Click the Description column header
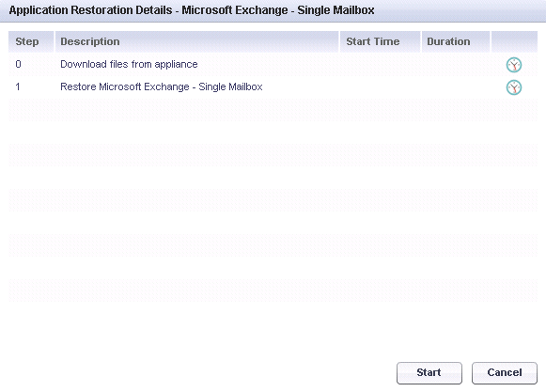Screen dimensions: 546x392 click(196, 41)
